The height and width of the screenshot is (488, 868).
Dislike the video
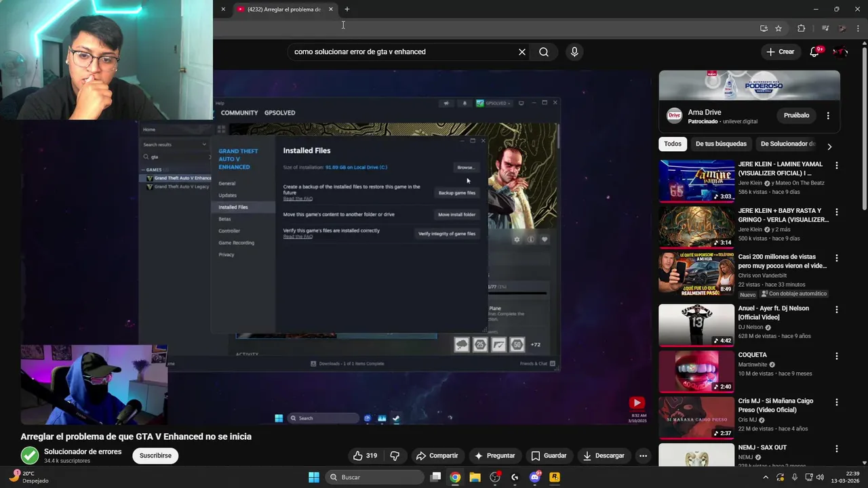pyautogui.click(x=395, y=455)
